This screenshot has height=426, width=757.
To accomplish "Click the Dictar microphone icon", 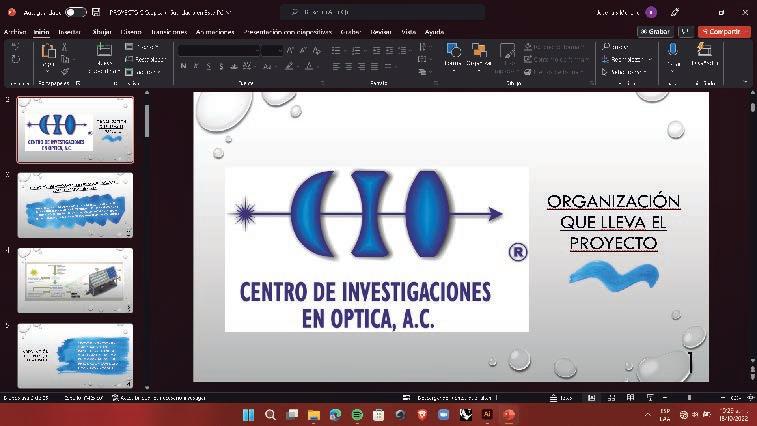I will [x=673, y=49].
